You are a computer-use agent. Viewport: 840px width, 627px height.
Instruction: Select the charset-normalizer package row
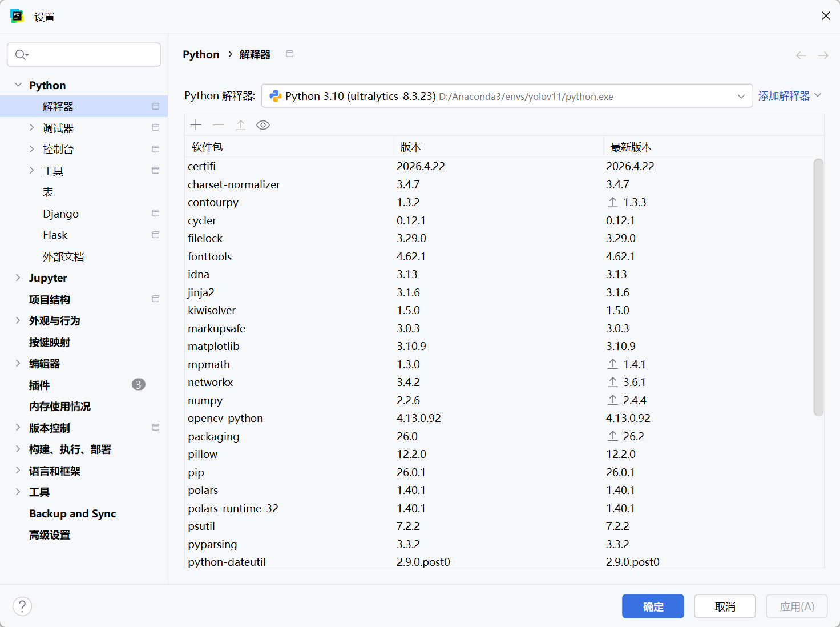click(x=499, y=184)
